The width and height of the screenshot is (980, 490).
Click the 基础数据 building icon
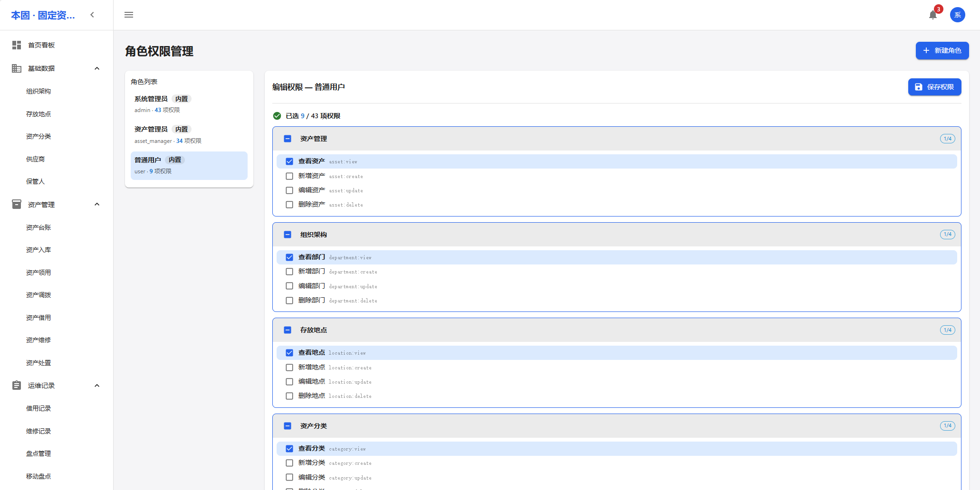(x=17, y=68)
